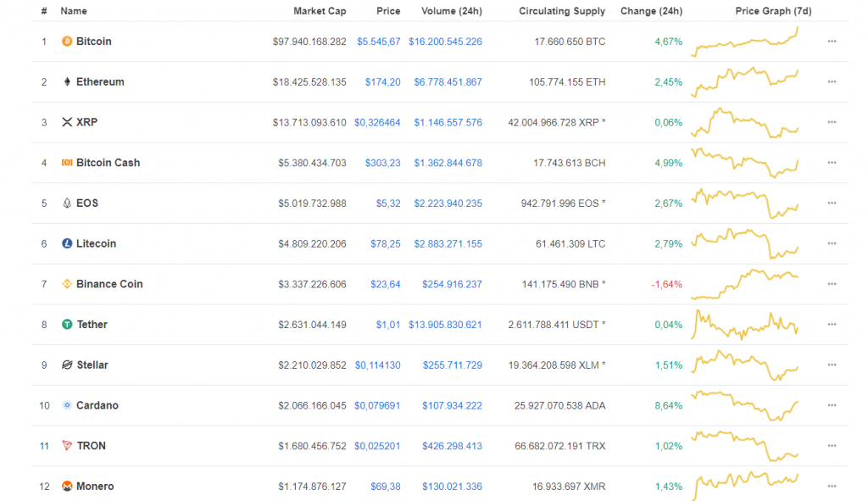Sort by the # rank column header
The width and height of the screenshot is (868, 501).
(x=44, y=11)
